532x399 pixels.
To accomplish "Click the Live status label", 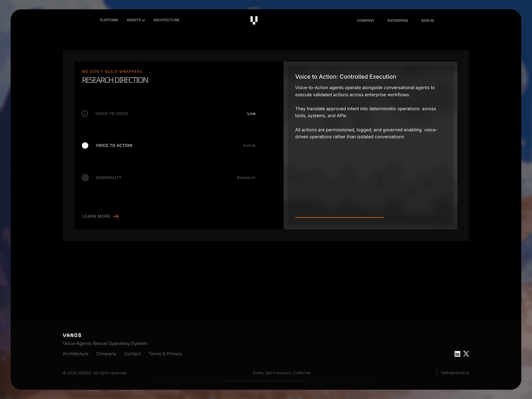I will 251,113.
